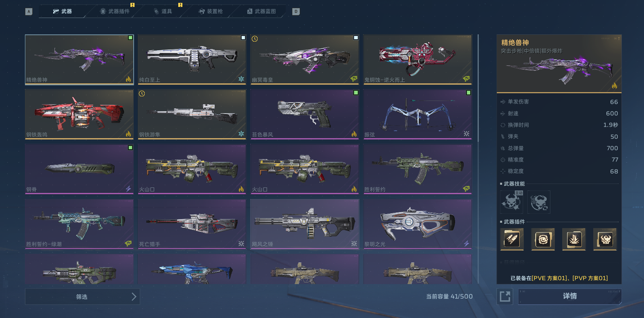Open the PVE 方案01 loadout link
Image resolution: width=644 pixels, height=318 pixels.
point(549,278)
